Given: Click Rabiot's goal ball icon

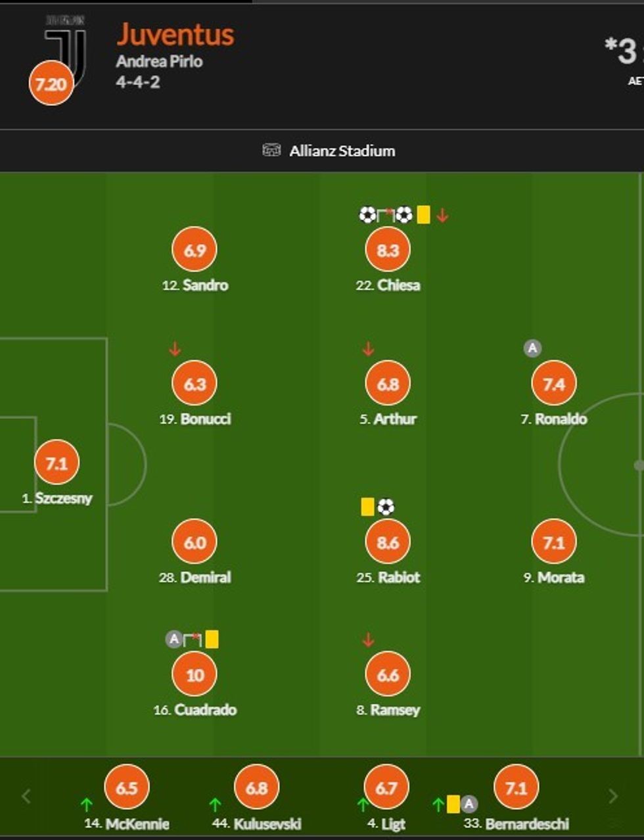Looking at the screenshot, I should pos(386,507).
